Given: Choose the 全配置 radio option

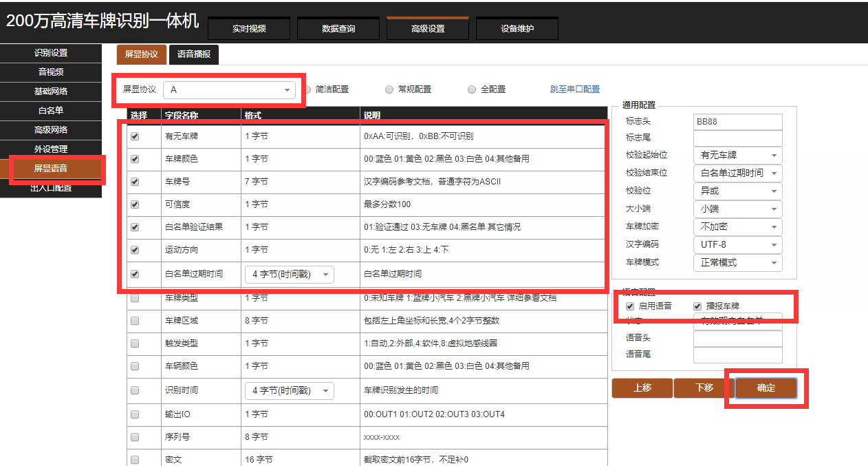Looking at the screenshot, I should click(x=472, y=89).
